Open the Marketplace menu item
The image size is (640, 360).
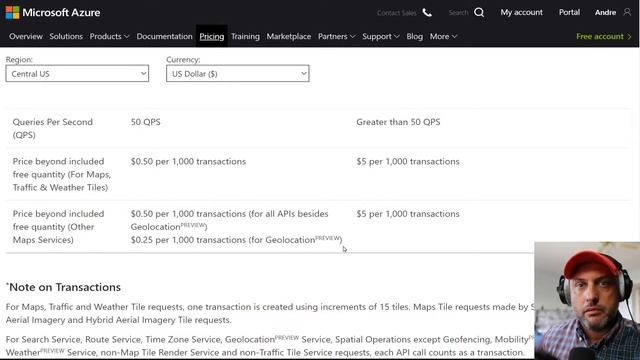(289, 36)
